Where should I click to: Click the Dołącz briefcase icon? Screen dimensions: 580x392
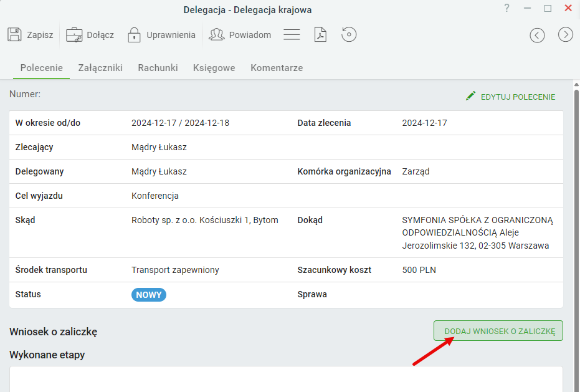74,35
